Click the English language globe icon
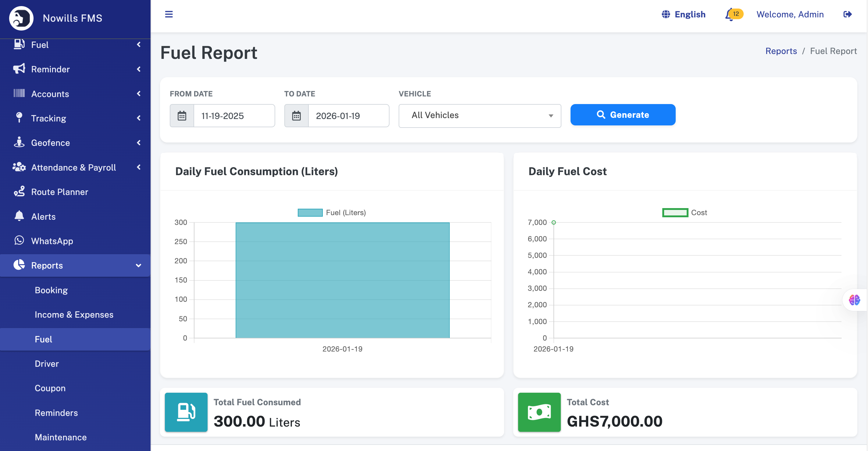 666,14
